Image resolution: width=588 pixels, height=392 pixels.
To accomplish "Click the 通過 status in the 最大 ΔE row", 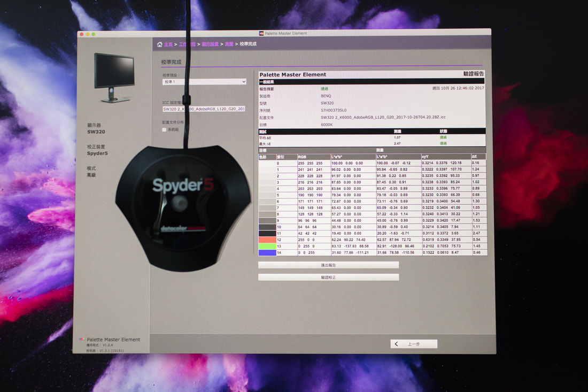I will (x=443, y=144).
